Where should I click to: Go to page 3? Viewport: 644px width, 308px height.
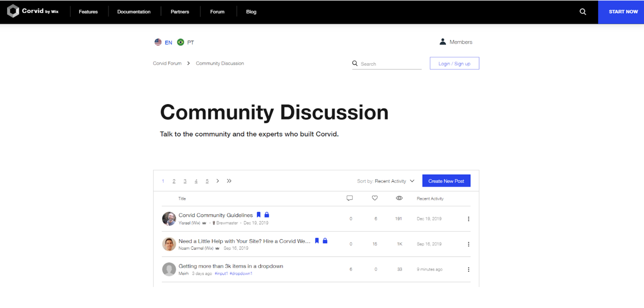point(185,181)
